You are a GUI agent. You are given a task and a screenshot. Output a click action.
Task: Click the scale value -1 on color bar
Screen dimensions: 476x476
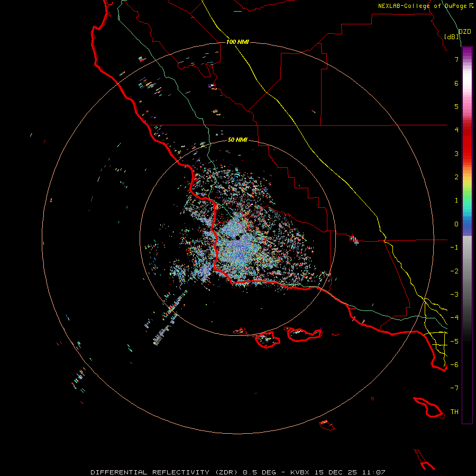(x=454, y=248)
